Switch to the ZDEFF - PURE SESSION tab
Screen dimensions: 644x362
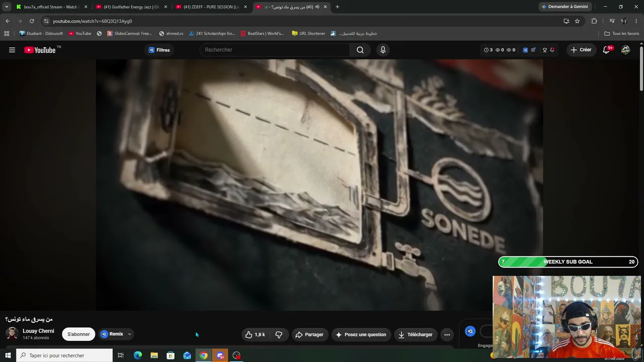[x=211, y=7]
